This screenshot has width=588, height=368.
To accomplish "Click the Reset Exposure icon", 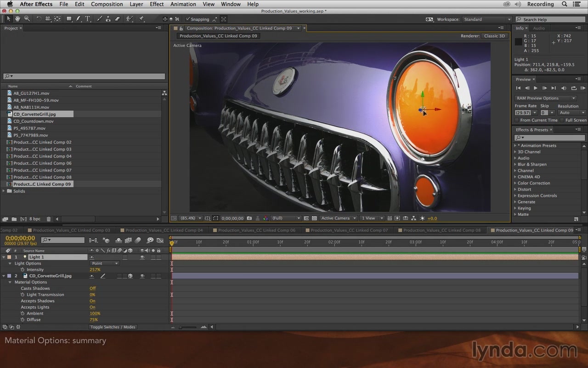I will coord(421,218).
